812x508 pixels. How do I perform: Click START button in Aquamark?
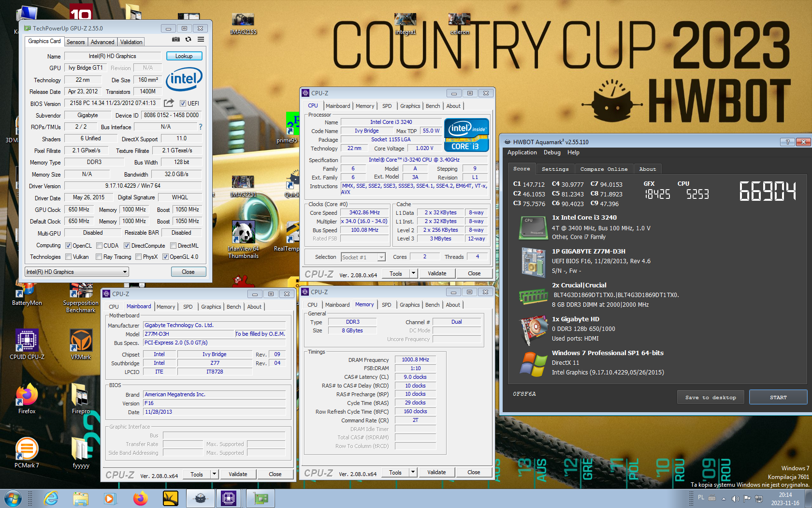(x=778, y=397)
